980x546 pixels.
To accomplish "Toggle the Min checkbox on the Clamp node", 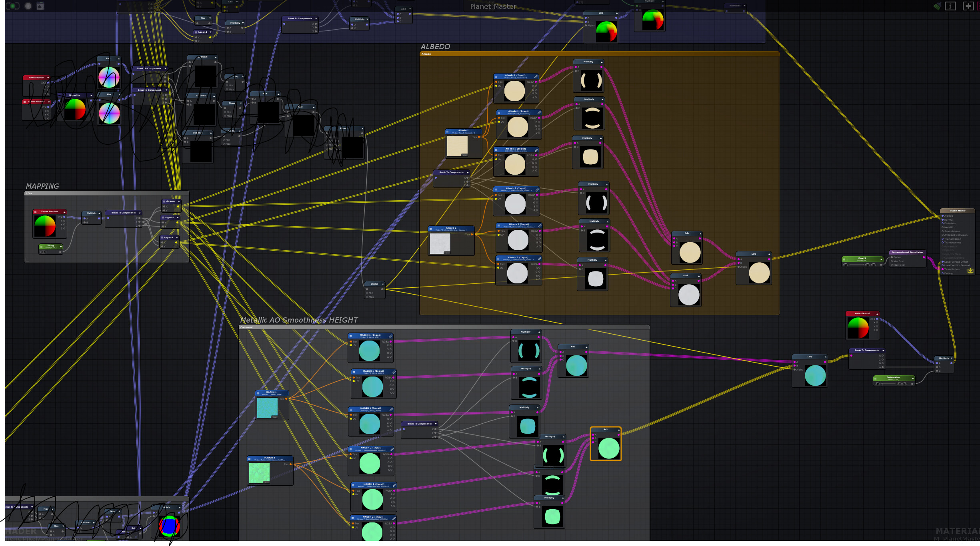I will click(367, 293).
